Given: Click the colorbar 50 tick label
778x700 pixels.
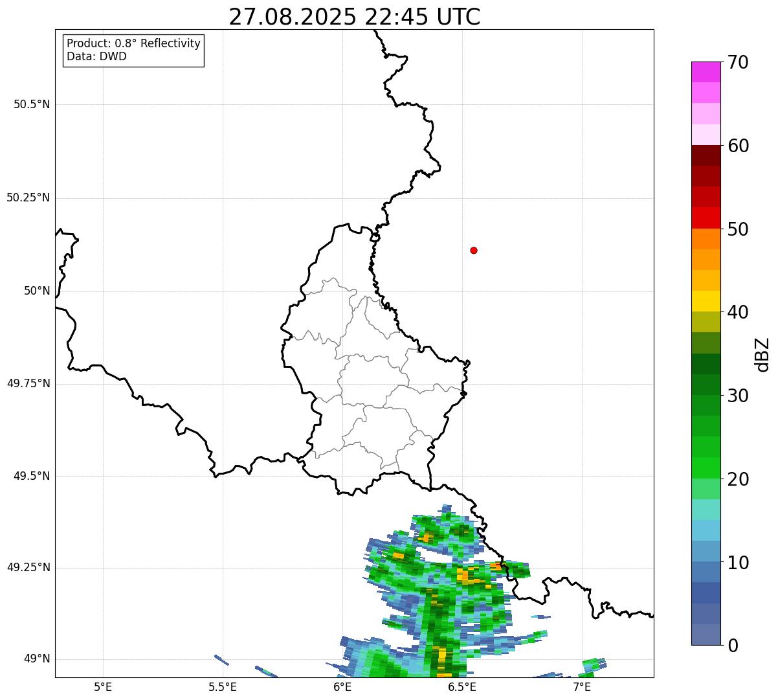Looking at the screenshot, I should tap(738, 229).
